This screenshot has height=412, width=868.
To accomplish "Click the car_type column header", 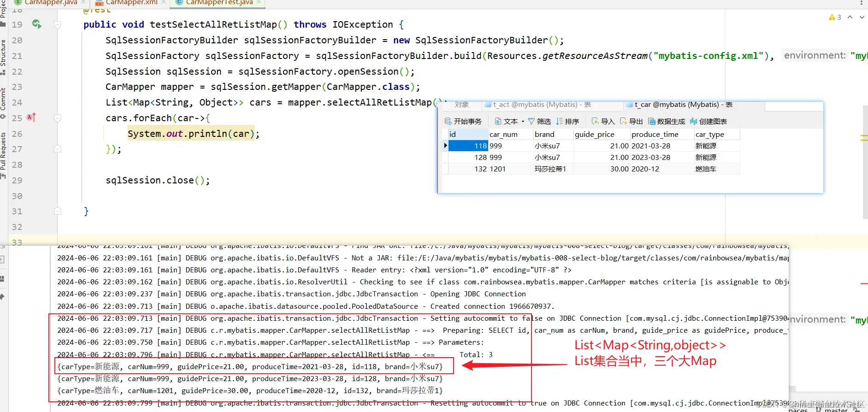I will click(x=717, y=134).
